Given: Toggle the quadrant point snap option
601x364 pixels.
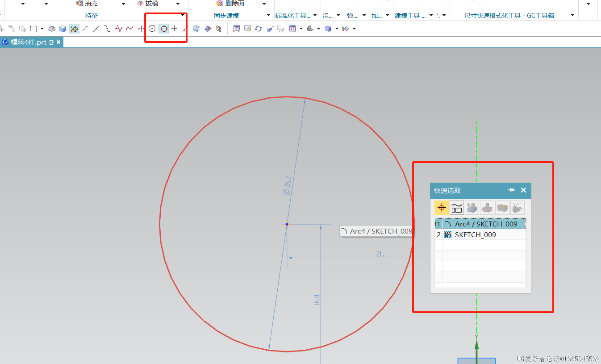Looking at the screenshot, I should [164, 29].
